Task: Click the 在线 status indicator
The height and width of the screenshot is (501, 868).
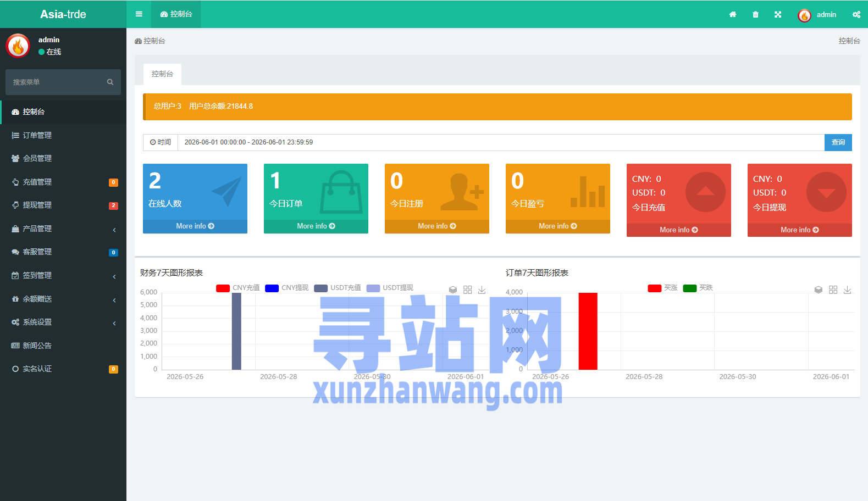Action: [x=50, y=52]
